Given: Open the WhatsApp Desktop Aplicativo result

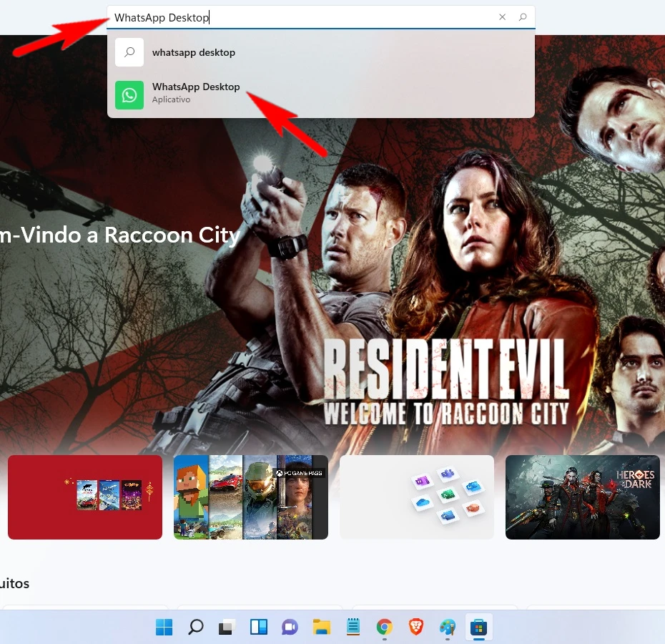Looking at the screenshot, I should [x=320, y=94].
